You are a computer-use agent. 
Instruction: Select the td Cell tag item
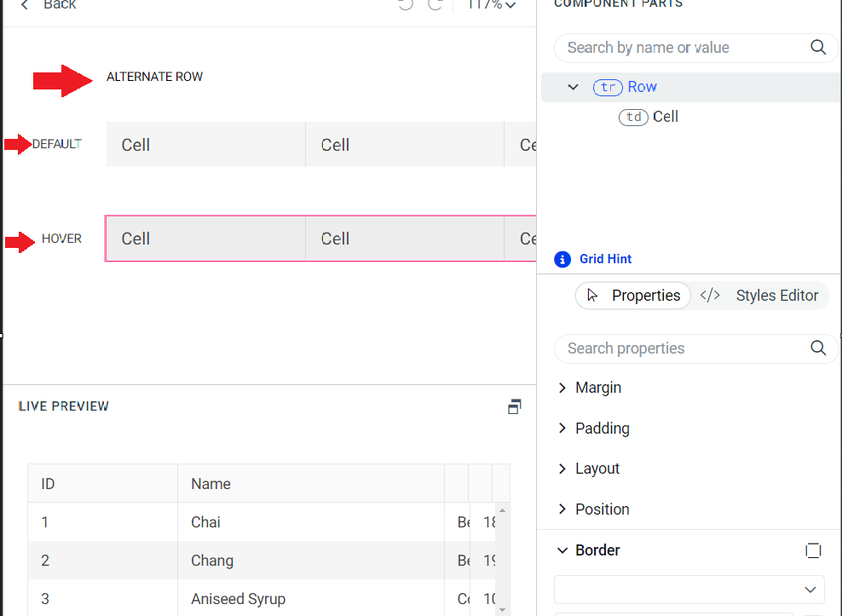[649, 117]
